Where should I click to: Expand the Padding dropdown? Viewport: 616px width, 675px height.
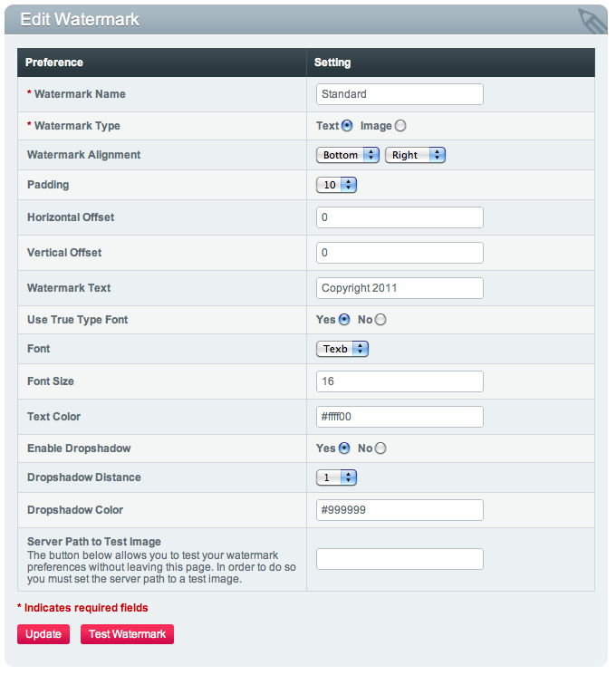pyautogui.click(x=336, y=185)
